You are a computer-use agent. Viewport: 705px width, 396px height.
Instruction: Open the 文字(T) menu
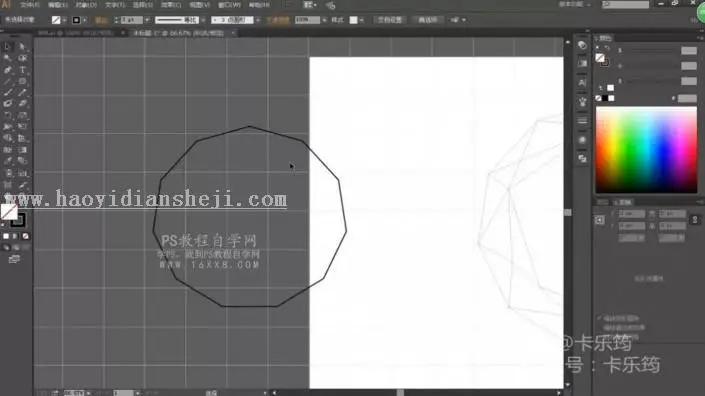(115, 5)
